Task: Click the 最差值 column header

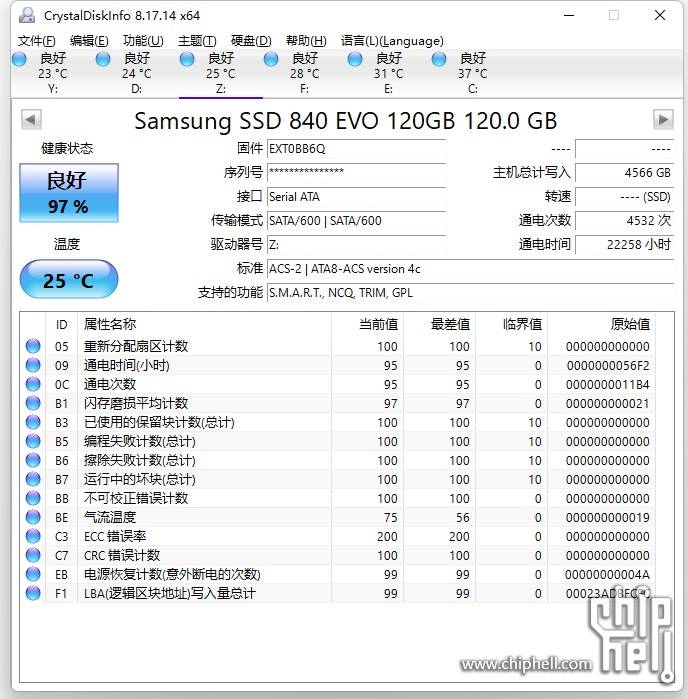Action: (x=440, y=324)
